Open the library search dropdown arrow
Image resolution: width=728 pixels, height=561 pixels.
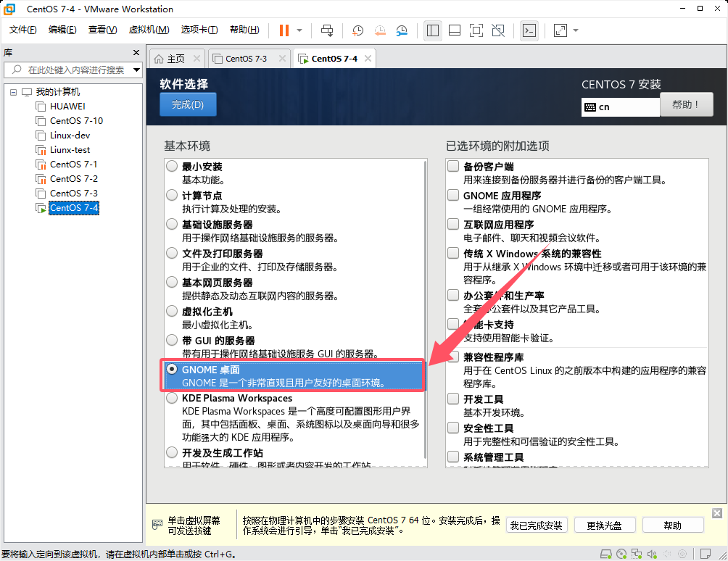point(136,70)
